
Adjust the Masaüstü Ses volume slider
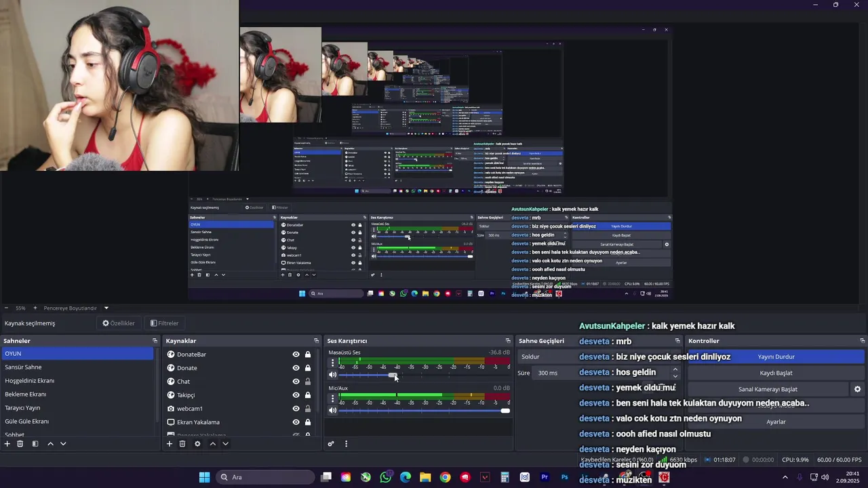coord(393,375)
